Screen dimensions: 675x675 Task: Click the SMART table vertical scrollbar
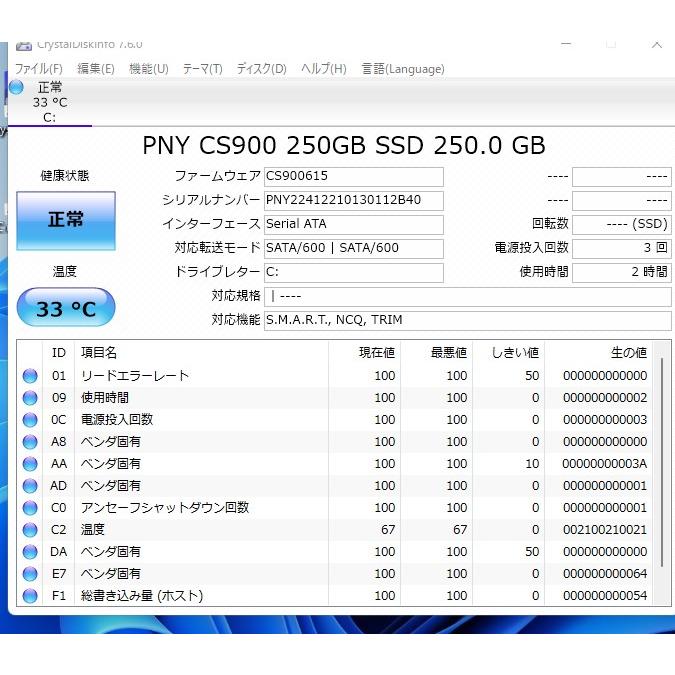click(x=662, y=463)
